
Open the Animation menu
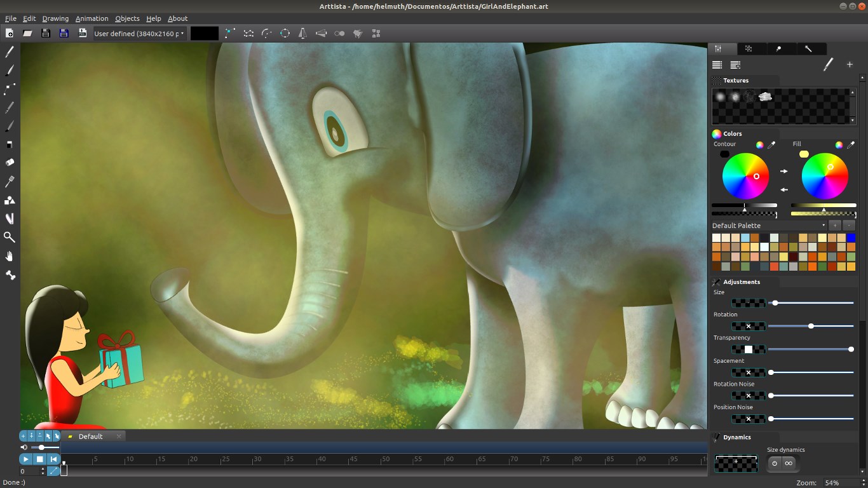pyautogui.click(x=92, y=18)
